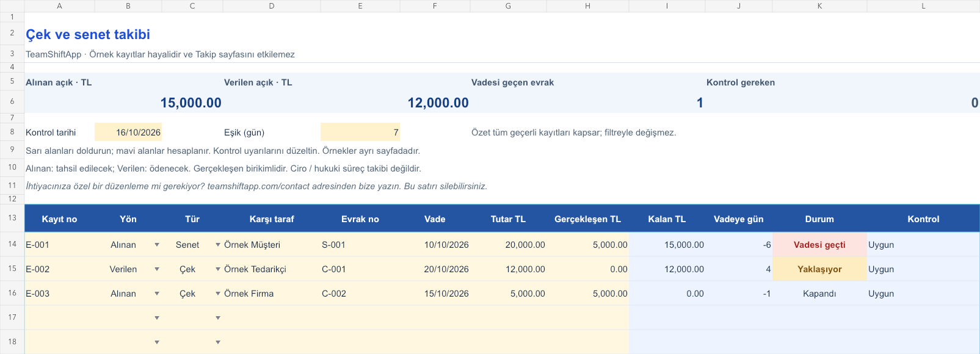Click the Kontrol header cell
This screenshot has height=354, width=980.
tap(923, 219)
